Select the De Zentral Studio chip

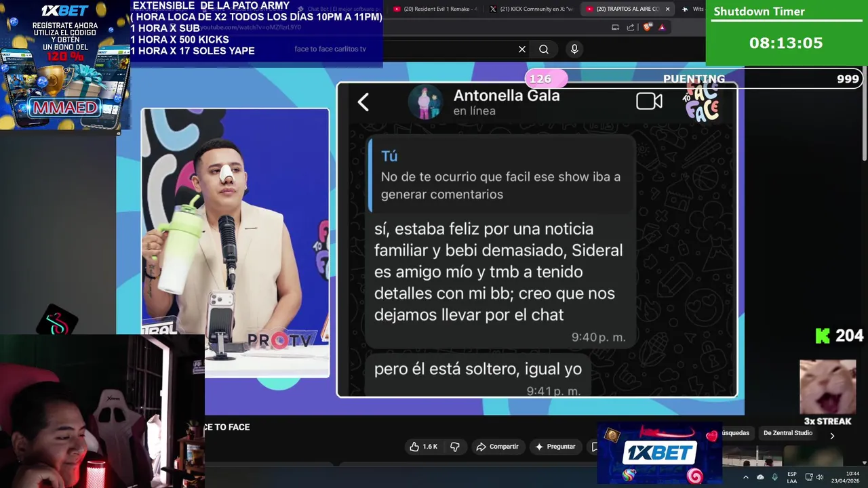(787, 433)
